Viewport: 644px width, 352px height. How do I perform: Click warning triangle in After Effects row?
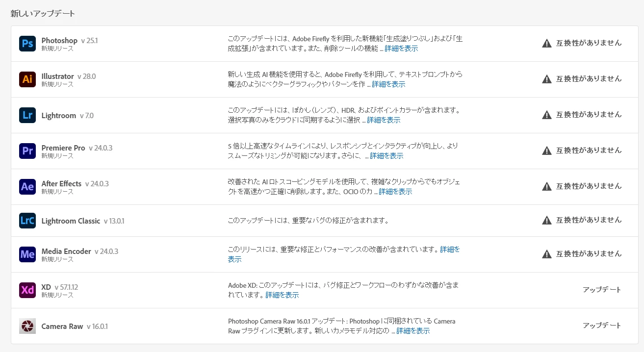(x=547, y=186)
